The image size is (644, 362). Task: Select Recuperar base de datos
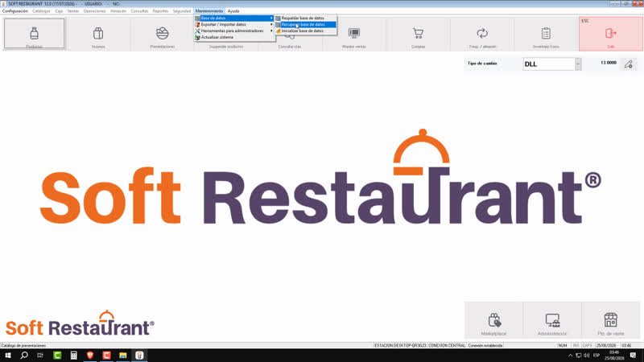[x=306, y=24]
